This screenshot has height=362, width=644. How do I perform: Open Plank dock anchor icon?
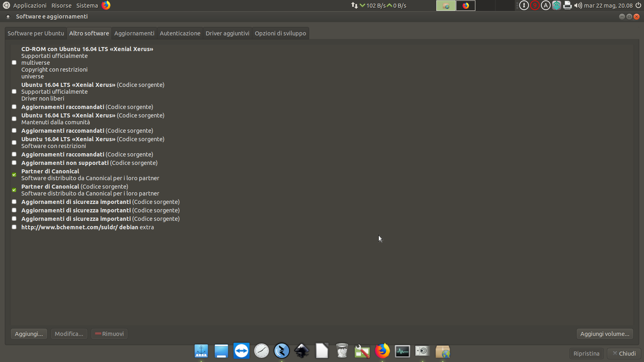click(x=201, y=351)
